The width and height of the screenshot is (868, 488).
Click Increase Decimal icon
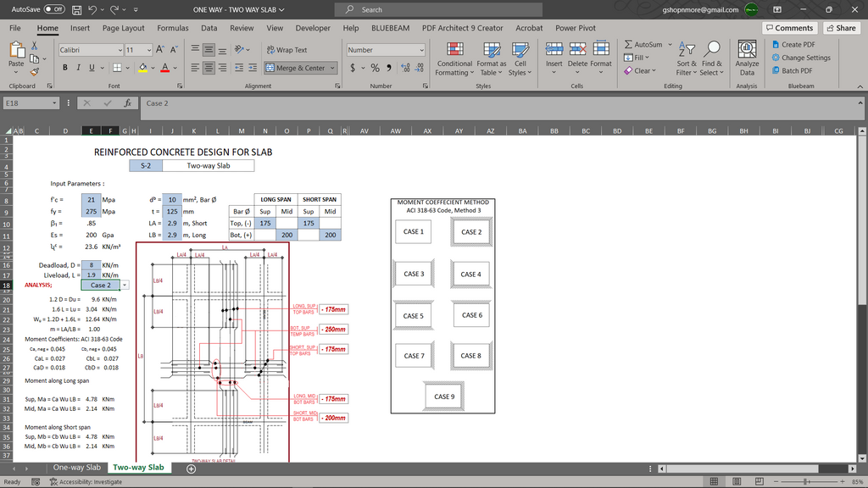point(406,68)
